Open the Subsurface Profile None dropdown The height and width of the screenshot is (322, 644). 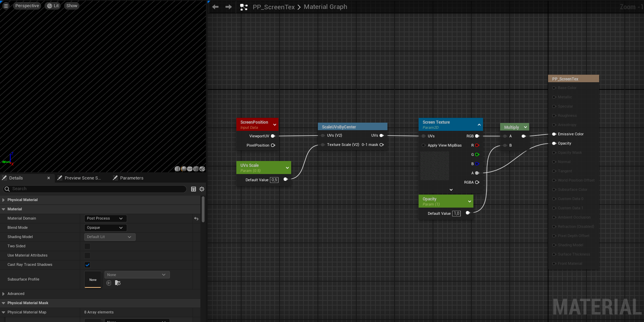tap(137, 275)
